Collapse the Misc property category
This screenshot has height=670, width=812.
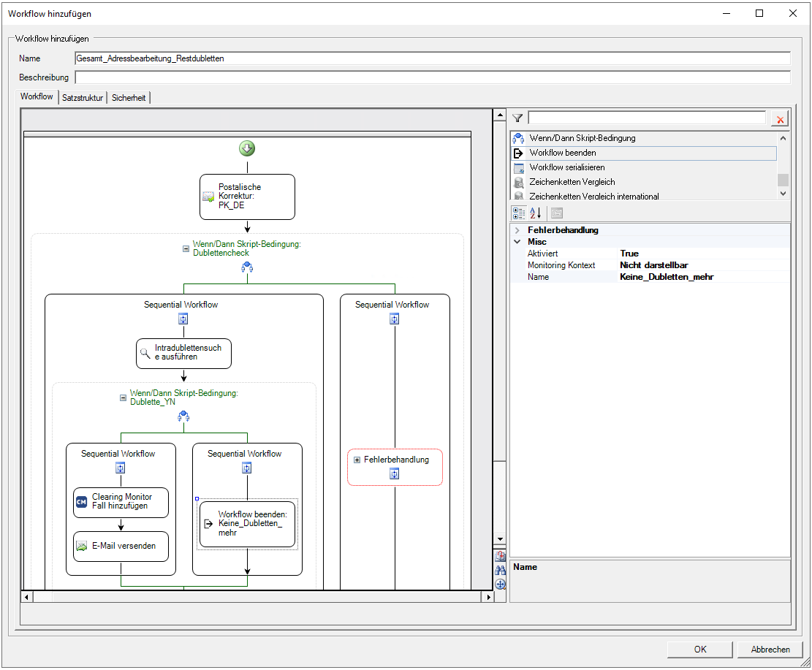517,242
